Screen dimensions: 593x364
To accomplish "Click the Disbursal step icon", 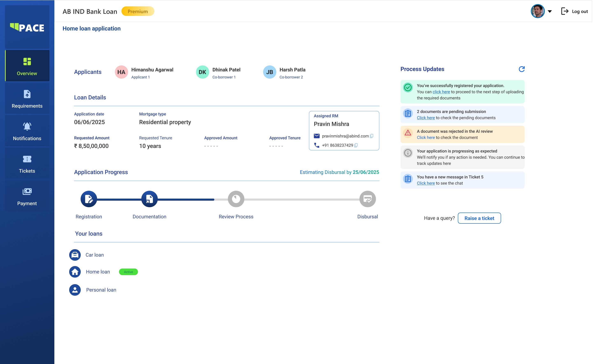I will point(367,199).
